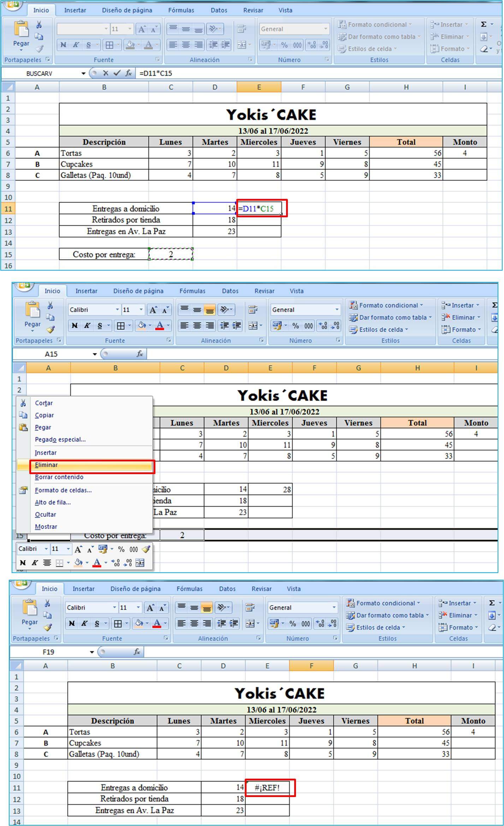Click the orientation icon in the middle window's Alineación group
504x826 pixels.
[x=224, y=310]
